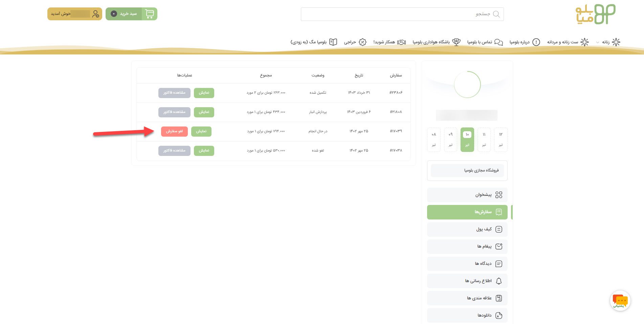Click نمایش button for order #23806

(x=204, y=93)
